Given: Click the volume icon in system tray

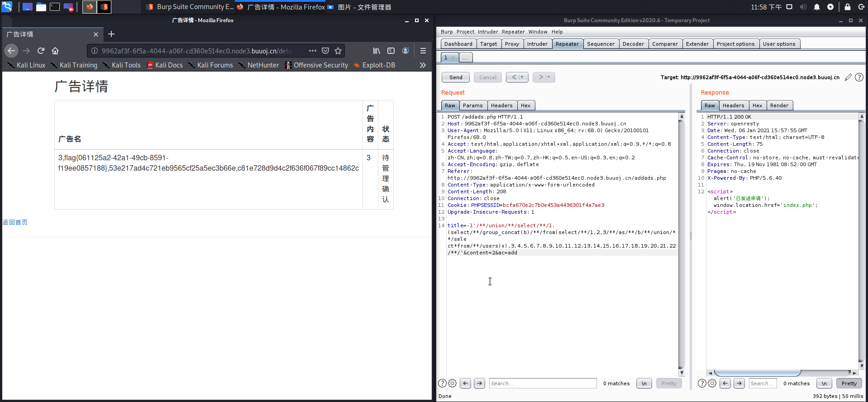Looking at the screenshot, I should (x=803, y=7).
